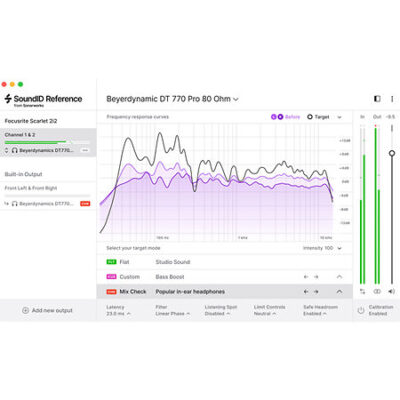The image size is (400, 400).
Task: Click the green Flat mode badge
Action: [111, 262]
